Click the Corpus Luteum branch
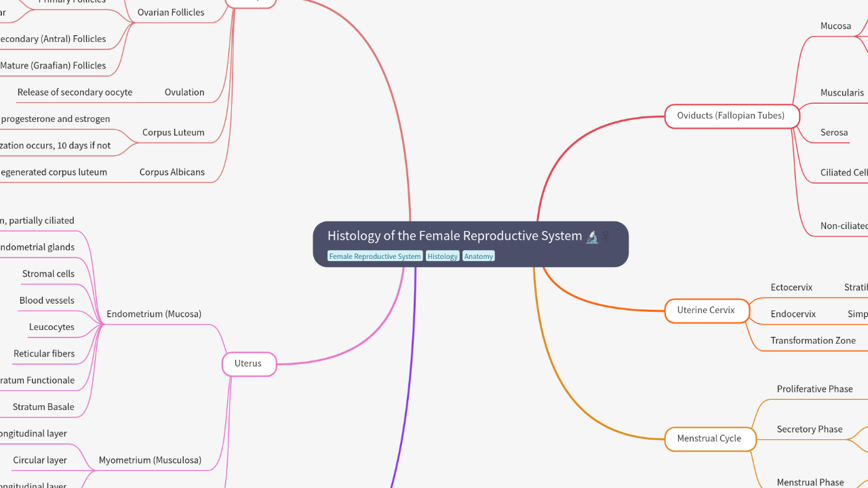The image size is (868, 488). (174, 132)
